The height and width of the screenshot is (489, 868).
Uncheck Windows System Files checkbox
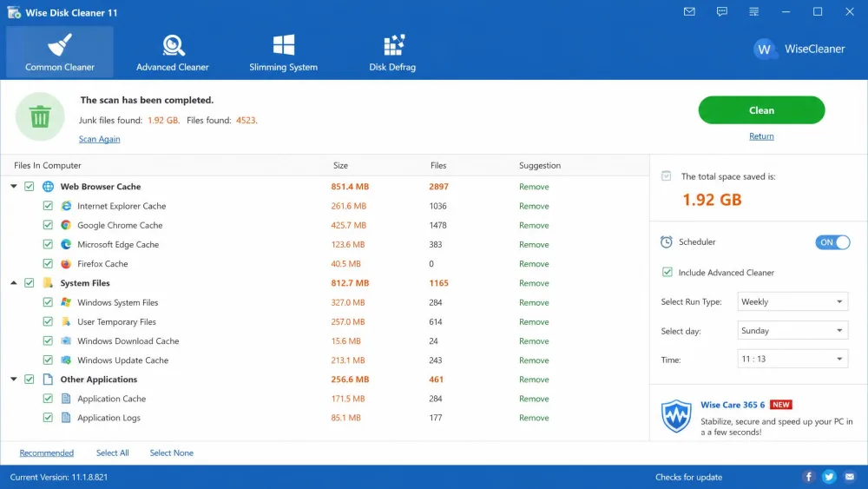(x=48, y=302)
